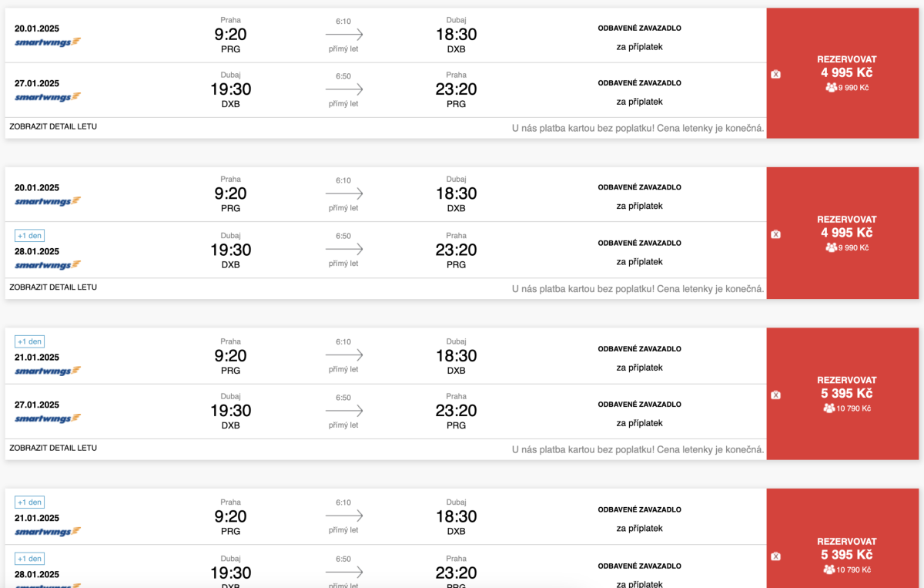The image size is (924, 588).
Task: Click no-baggage icon on 21.01–27.01 offer
Action: [x=775, y=395]
